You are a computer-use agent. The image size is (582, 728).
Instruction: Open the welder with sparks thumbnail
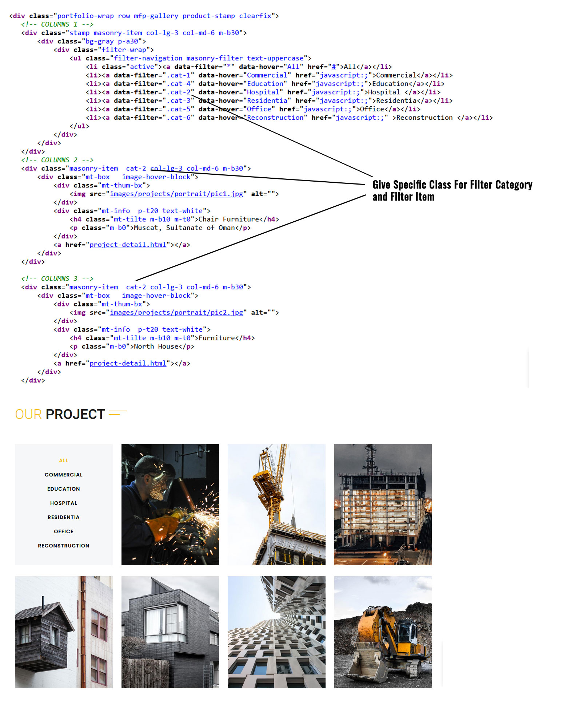[x=170, y=505]
